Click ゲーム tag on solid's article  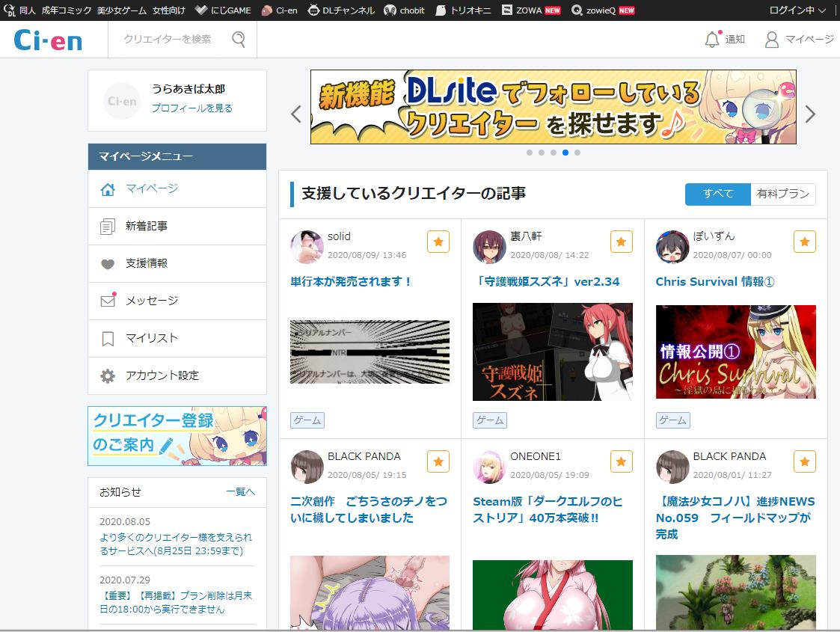click(x=307, y=420)
